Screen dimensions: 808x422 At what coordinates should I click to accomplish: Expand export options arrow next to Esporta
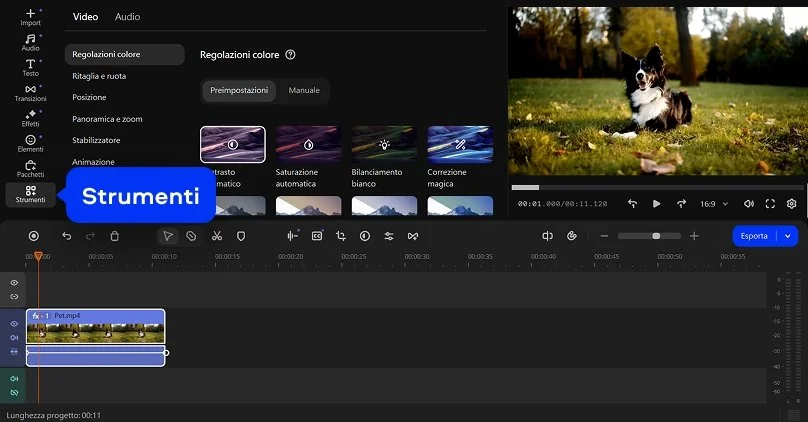788,236
